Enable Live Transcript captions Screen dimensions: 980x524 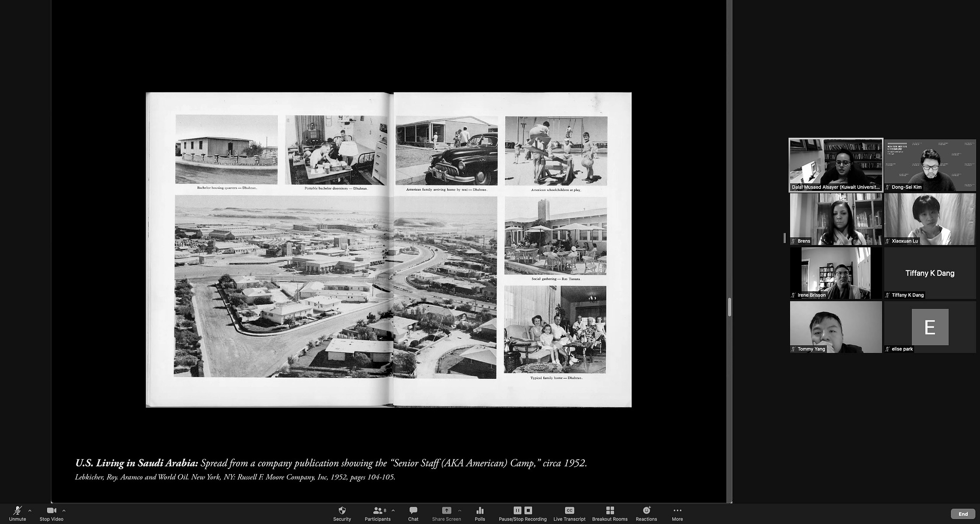point(569,514)
